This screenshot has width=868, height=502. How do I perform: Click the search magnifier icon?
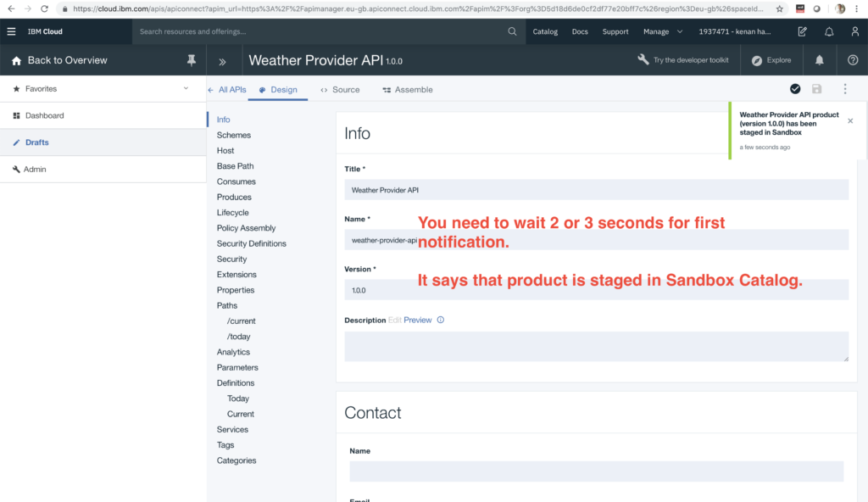512,31
